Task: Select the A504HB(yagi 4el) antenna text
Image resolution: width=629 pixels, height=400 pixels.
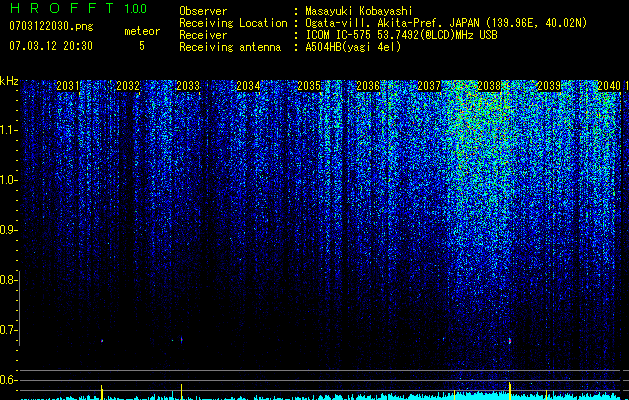Action: click(353, 47)
